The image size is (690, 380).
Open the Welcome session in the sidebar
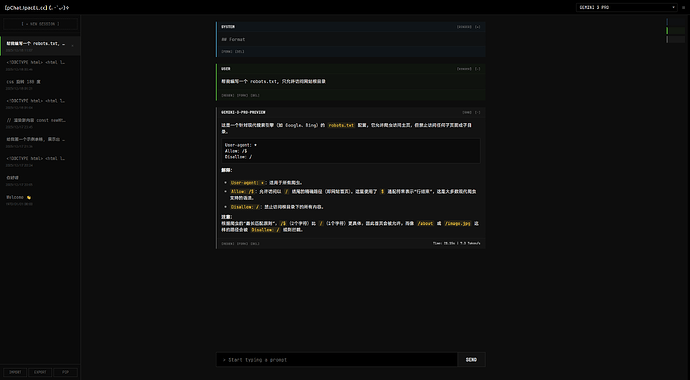point(40,200)
